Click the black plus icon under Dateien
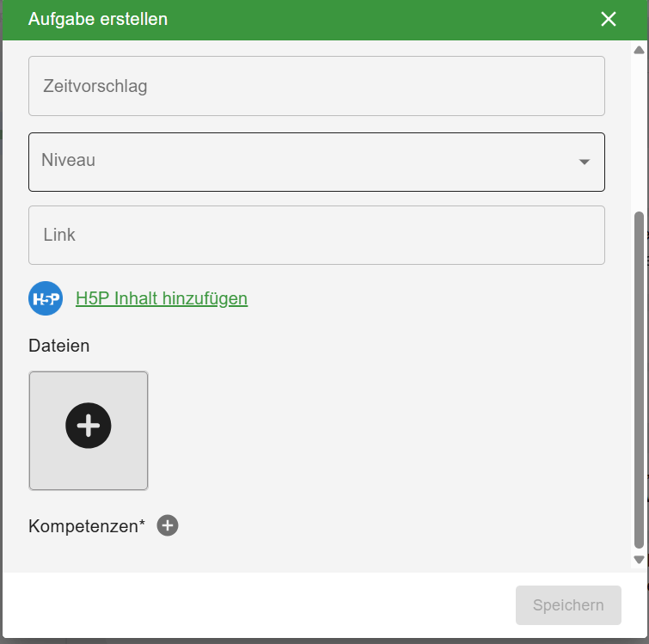 click(89, 426)
